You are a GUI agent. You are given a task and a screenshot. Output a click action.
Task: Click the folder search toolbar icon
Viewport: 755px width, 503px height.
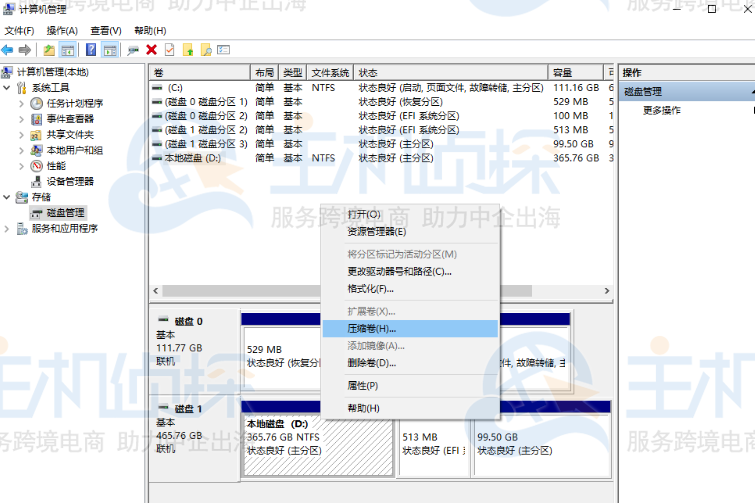(206, 49)
